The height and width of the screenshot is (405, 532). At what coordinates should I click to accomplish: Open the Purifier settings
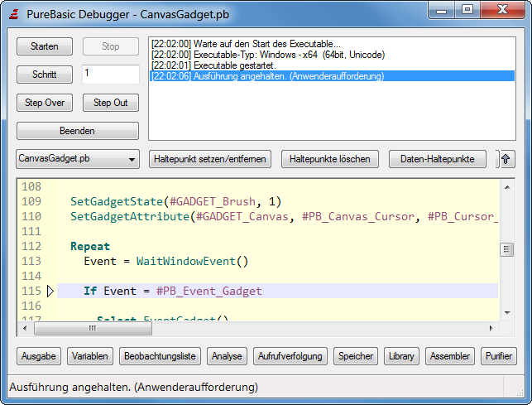499,356
